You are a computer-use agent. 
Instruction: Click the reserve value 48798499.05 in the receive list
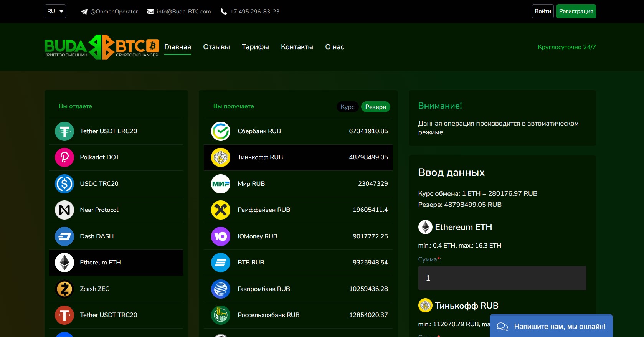(x=368, y=157)
